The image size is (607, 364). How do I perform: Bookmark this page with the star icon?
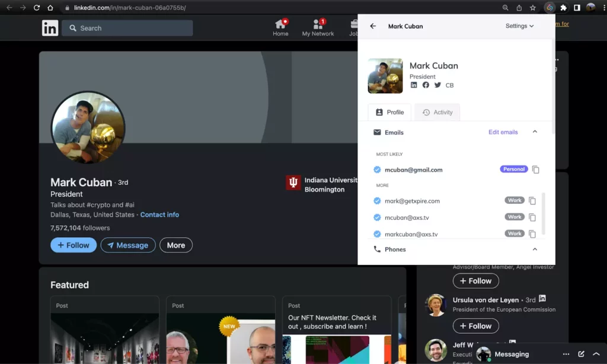click(533, 8)
